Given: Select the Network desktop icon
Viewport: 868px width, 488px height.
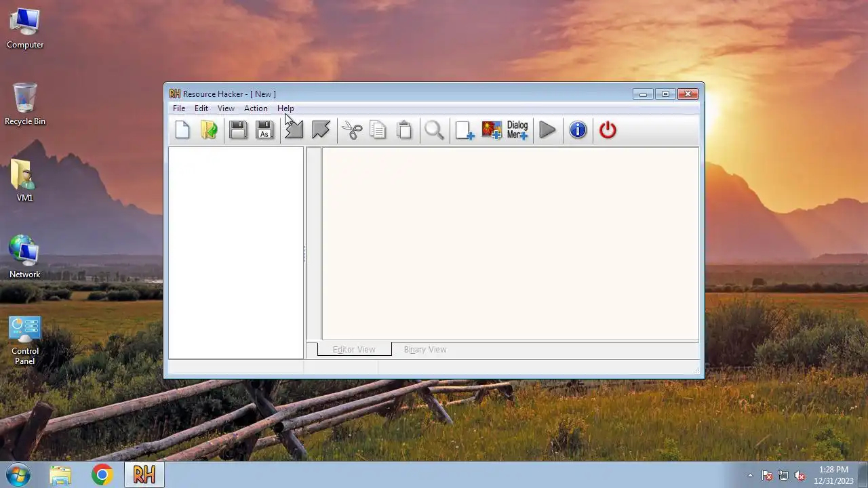Looking at the screenshot, I should [24, 257].
